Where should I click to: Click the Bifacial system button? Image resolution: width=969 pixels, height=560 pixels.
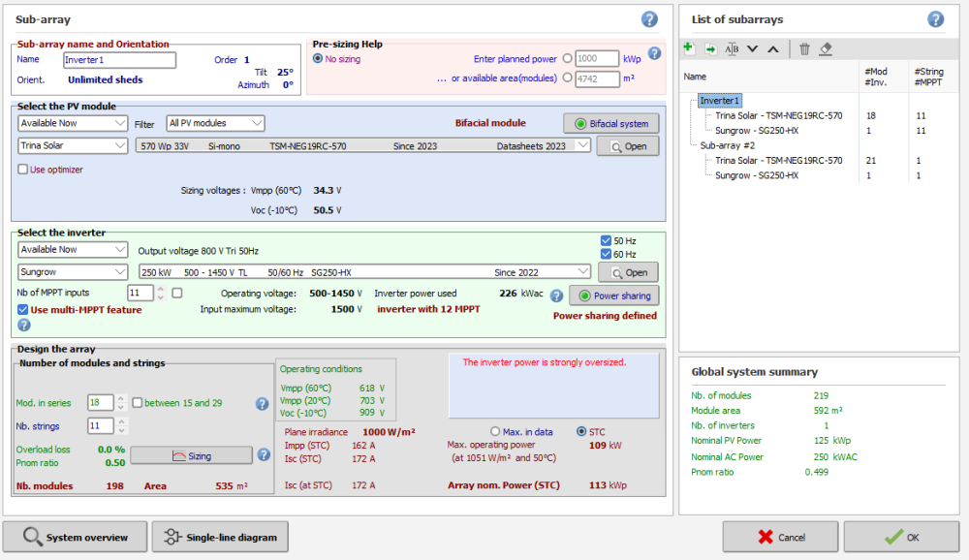610,123
